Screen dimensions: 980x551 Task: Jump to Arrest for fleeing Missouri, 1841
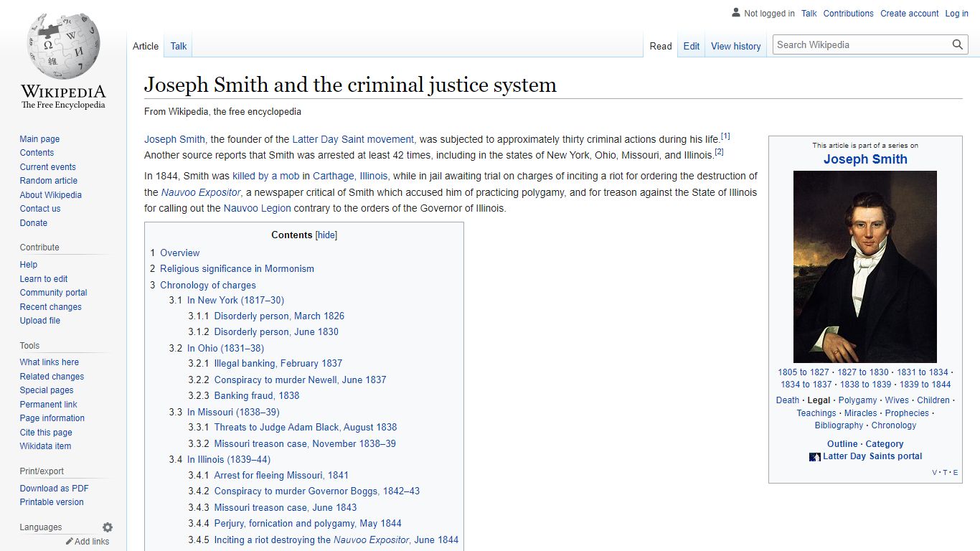pyautogui.click(x=281, y=476)
